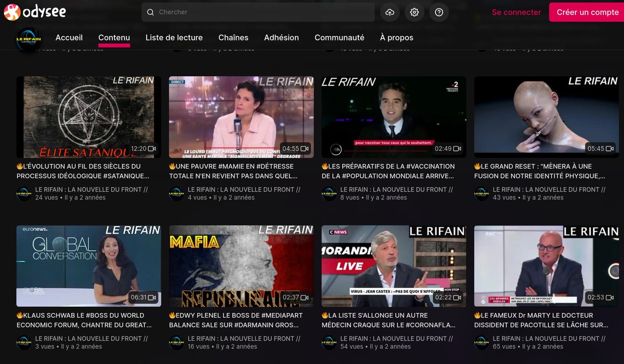Click the channel avatar under LA LISTE S'ALLONGE video
The width and height of the screenshot is (624, 364).
click(329, 342)
